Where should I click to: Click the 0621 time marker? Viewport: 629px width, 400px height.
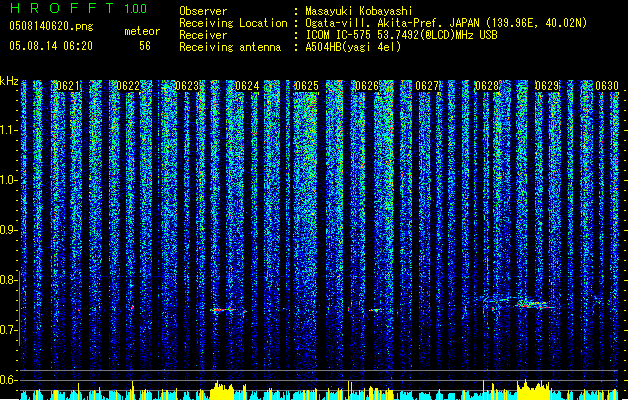(x=68, y=86)
